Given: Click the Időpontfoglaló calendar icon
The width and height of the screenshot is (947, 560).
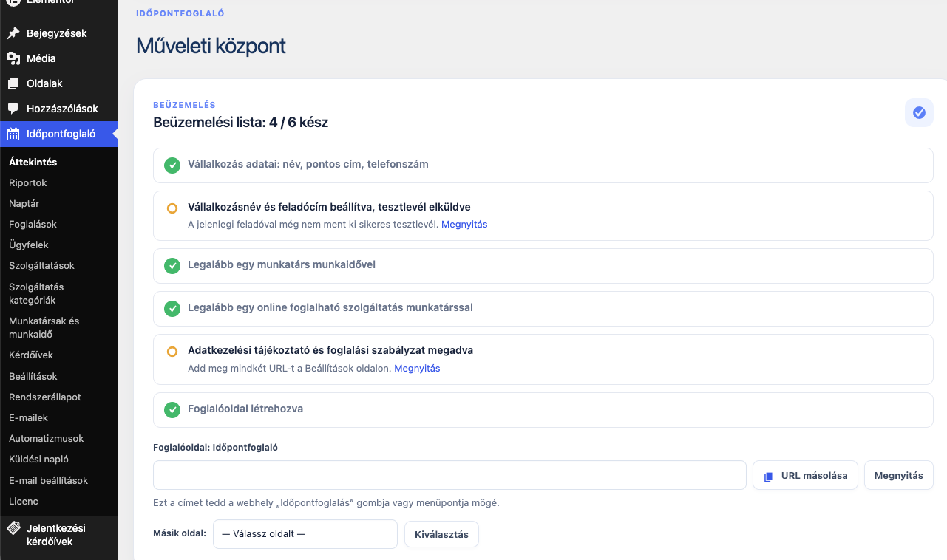Looking at the screenshot, I should click(13, 134).
